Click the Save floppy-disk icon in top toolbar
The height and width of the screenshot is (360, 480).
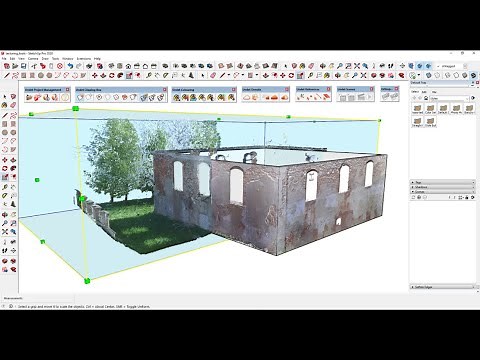coord(24,66)
